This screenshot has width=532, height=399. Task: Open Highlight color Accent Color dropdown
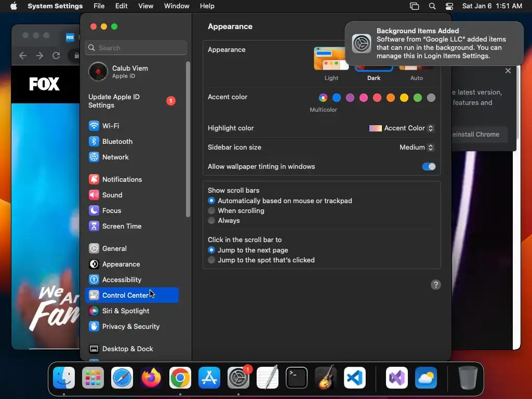click(402, 128)
